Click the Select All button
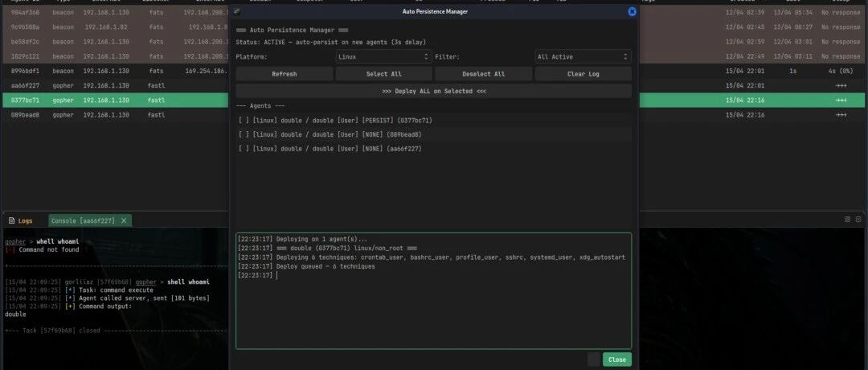 383,74
